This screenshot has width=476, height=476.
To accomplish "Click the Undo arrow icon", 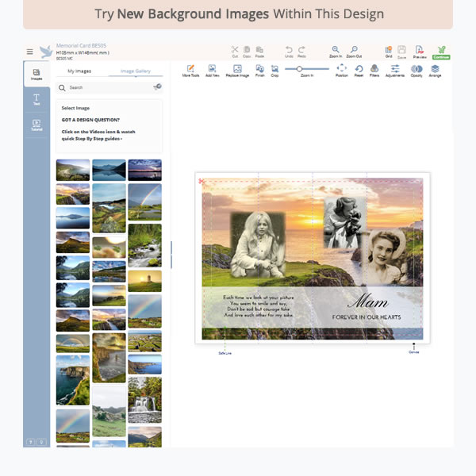I will [x=289, y=50].
